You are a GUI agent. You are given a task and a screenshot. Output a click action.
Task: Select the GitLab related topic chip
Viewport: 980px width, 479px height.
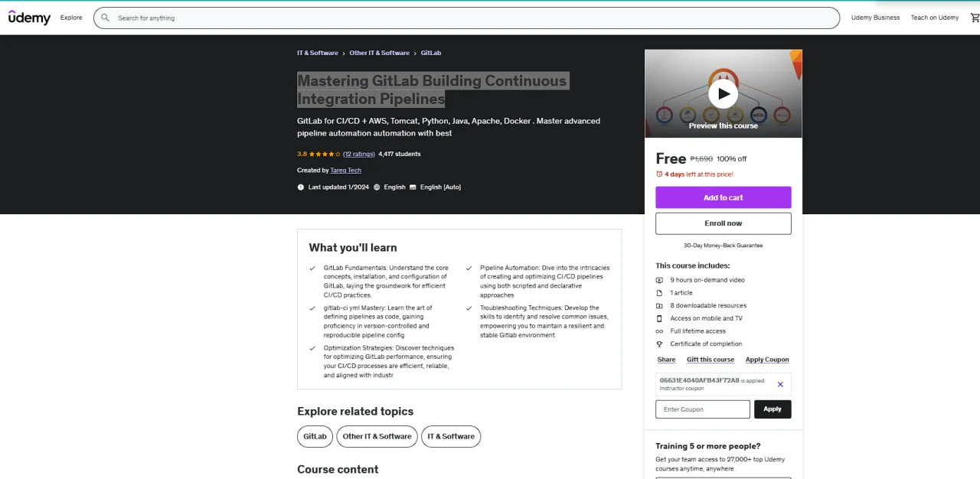[315, 436]
